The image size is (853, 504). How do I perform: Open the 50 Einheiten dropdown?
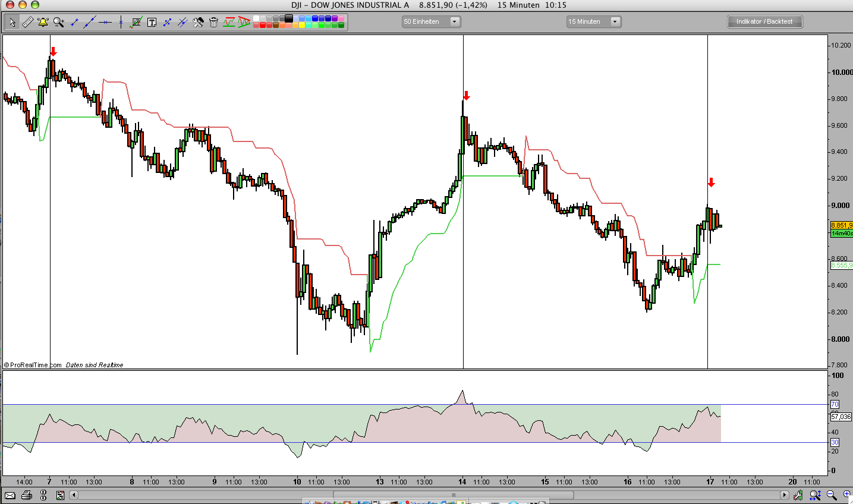[431, 21]
